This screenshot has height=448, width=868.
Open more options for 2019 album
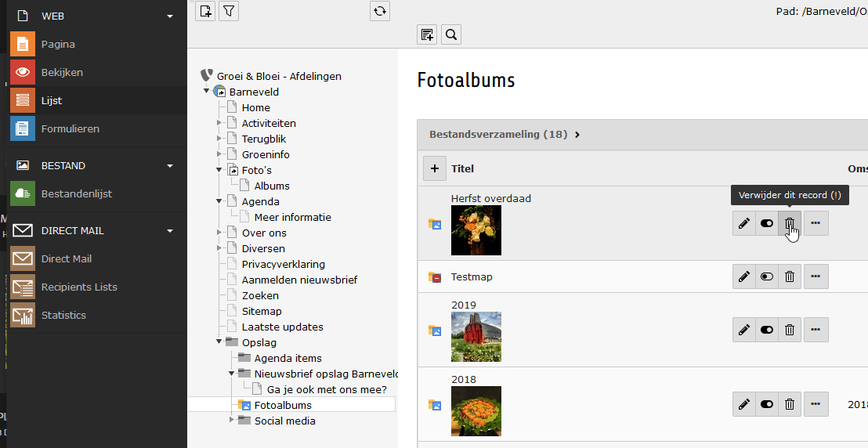[816, 330]
